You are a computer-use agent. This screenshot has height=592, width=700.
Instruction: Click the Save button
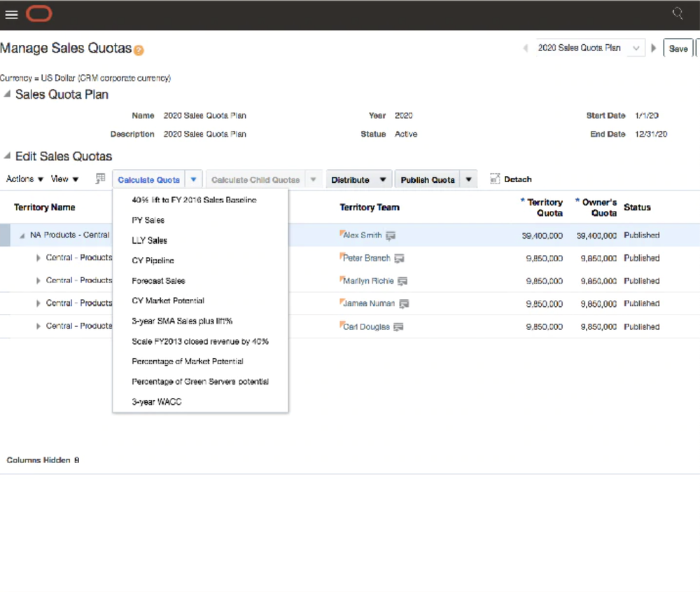[678, 48]
